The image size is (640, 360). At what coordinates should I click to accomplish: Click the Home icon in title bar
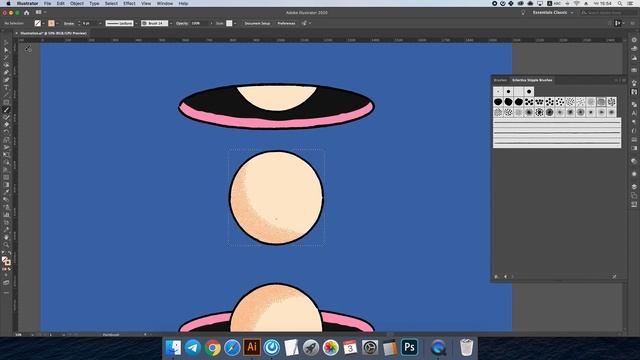coord(27,13)
